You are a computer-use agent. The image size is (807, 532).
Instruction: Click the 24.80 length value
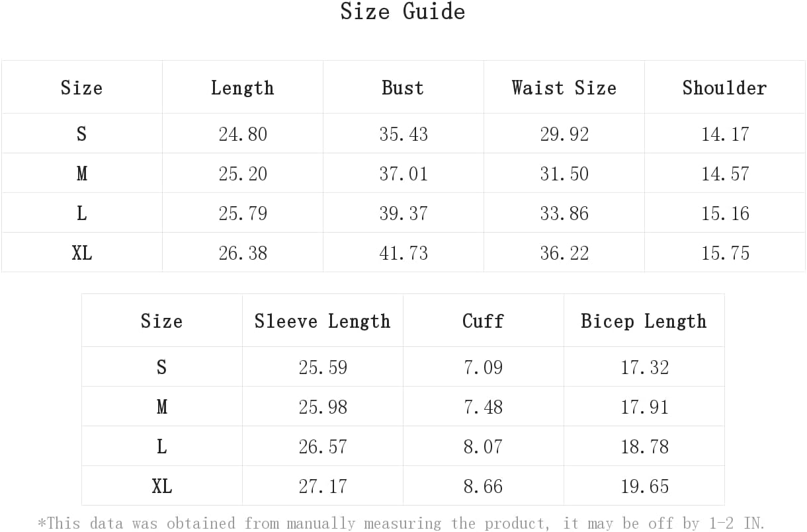pyautogui.click(x=243, y=134)
